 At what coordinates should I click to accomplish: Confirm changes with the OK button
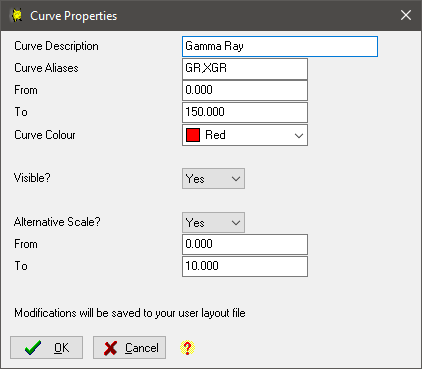pos(46,347)
